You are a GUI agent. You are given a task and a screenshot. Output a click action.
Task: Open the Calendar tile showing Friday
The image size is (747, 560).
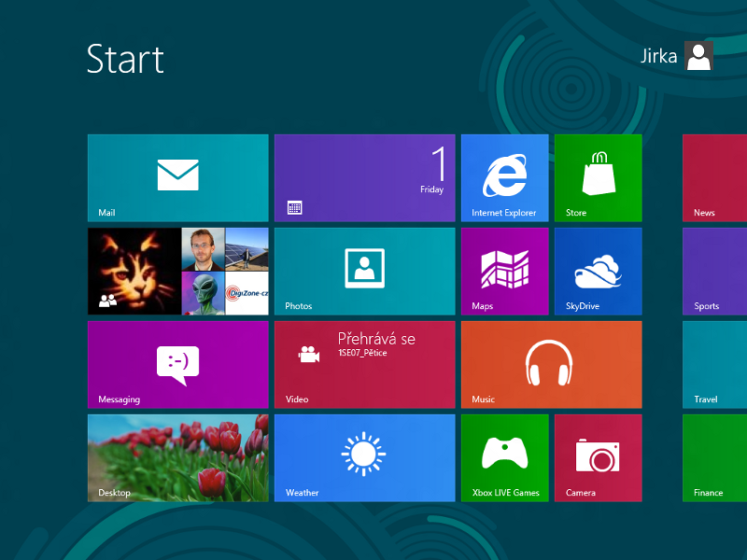pos(364,177)
